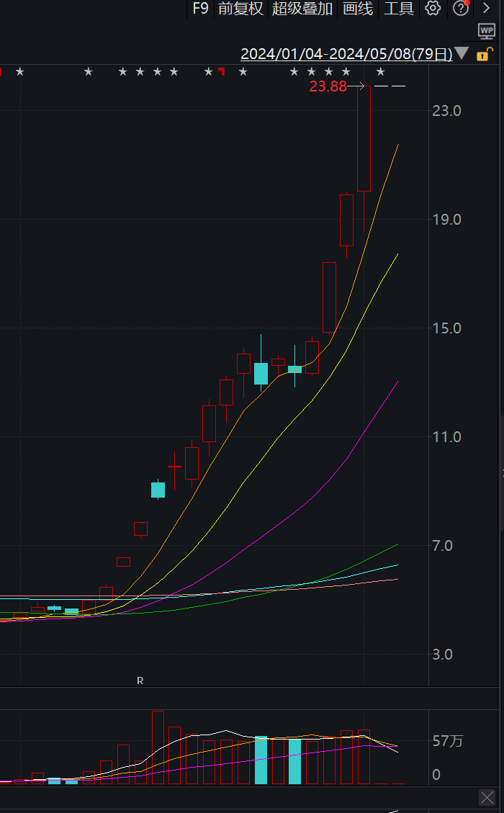This screenshot has height=813, width=504.
Task: Open the 画线 drawing tools
Action: [x=358, y=9]
